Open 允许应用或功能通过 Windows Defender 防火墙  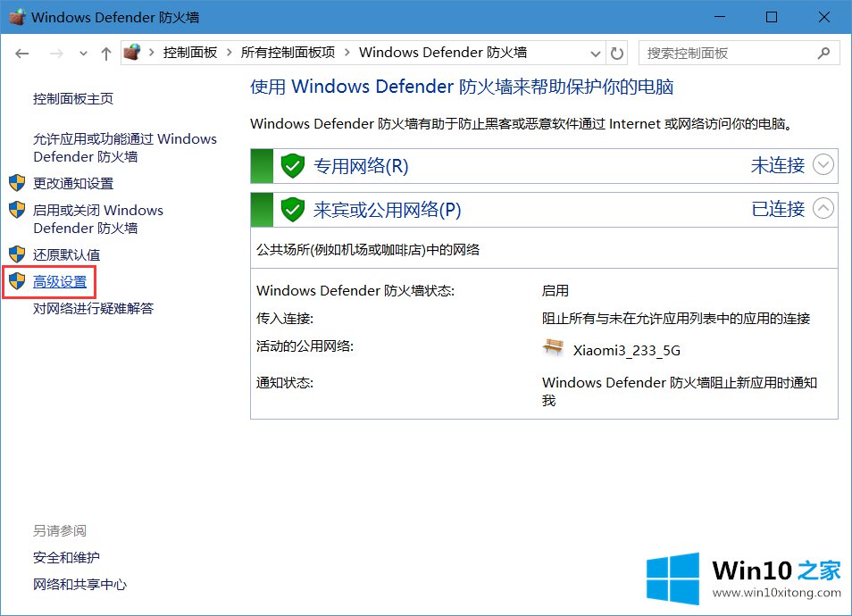[x=125, y=148]
